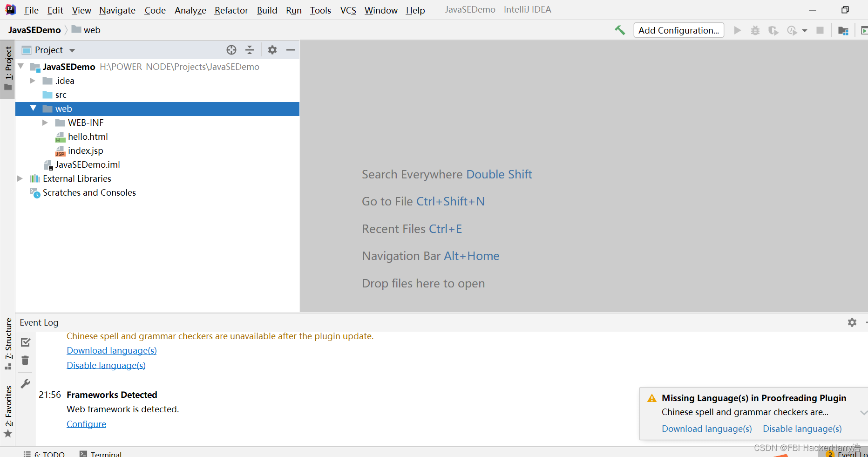Open the Help menu
Viewport: 868px width, 457px height.
click(x=415, y=10)
